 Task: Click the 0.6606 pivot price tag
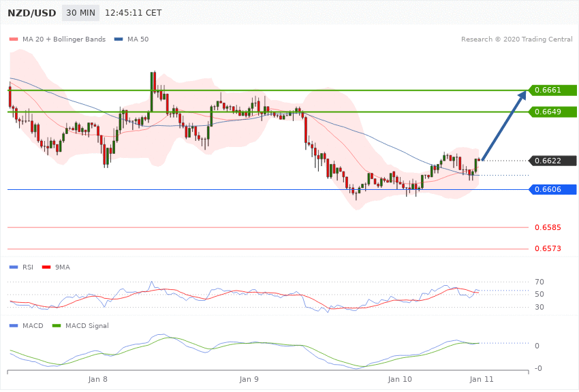coord(553,190)
